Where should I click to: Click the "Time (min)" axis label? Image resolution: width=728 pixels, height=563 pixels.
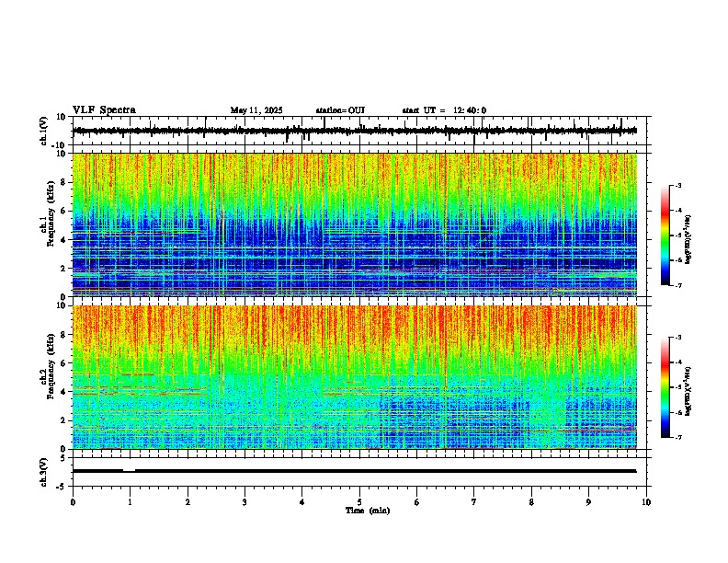pos(368,510)
